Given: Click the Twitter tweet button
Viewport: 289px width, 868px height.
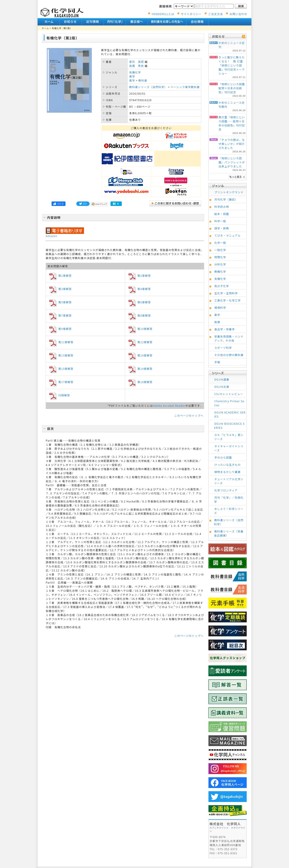Looking at the screenshot, I should pos(83,204).
